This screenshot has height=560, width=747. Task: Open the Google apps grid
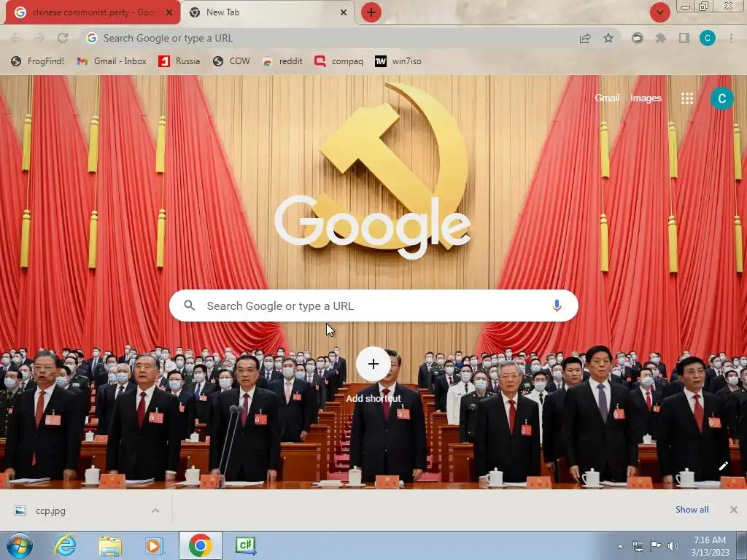[687, 98]
